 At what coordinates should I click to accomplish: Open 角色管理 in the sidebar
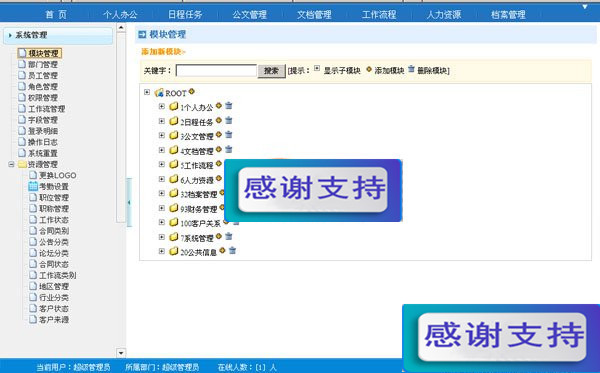click(x=43, y=86)
